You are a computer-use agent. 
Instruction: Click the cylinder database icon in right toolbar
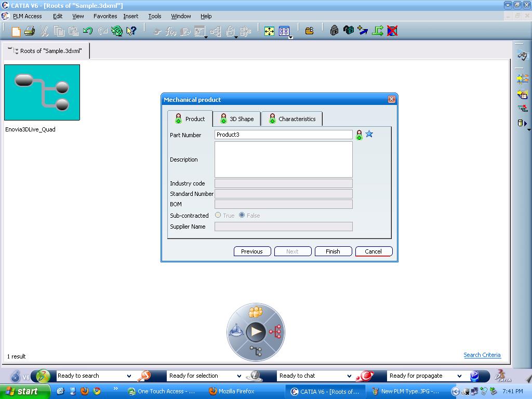[x=522, y=123]
